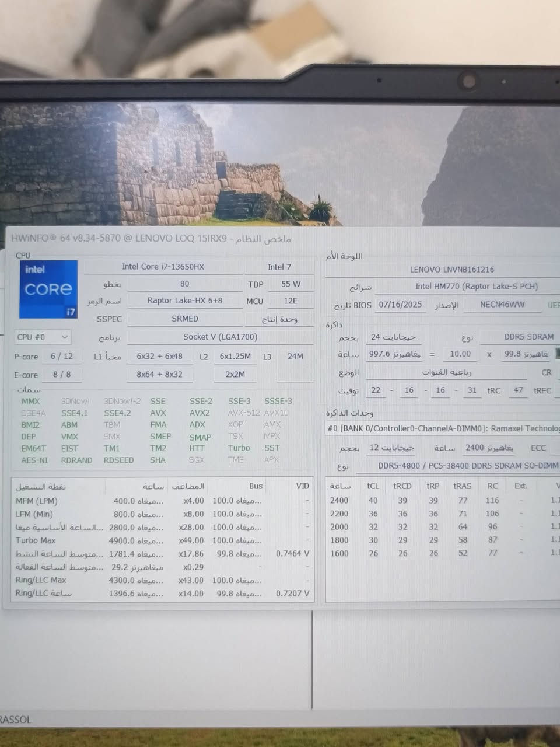Viewport: 560px width, 747px height.
Task: Select the E-core 8x64 + 8x32 cache field
Action: point(159,375)
